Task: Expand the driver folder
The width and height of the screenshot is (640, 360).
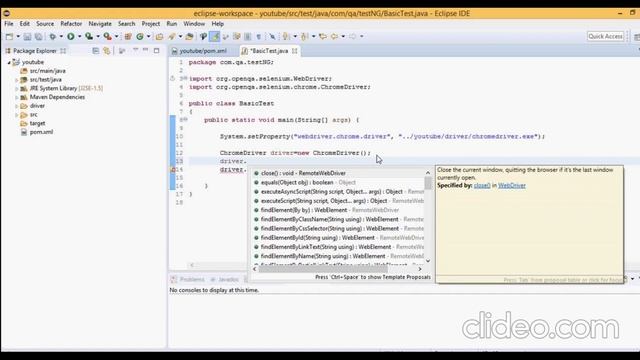Action: point(17,106)
